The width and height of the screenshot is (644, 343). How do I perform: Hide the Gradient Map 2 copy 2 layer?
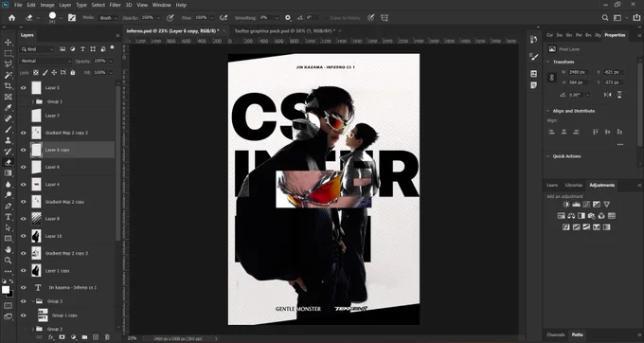point(24,133)
